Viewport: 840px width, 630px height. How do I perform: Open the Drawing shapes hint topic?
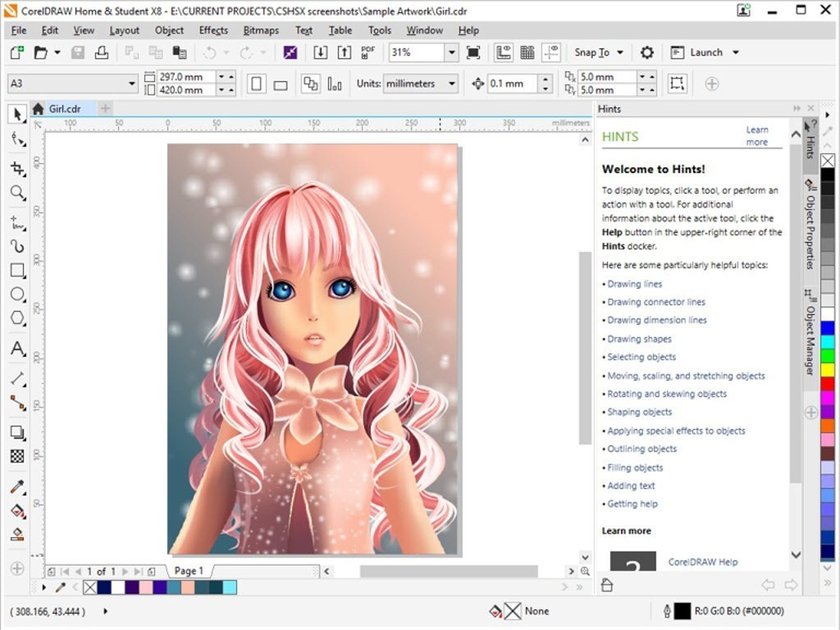[640, 338]
